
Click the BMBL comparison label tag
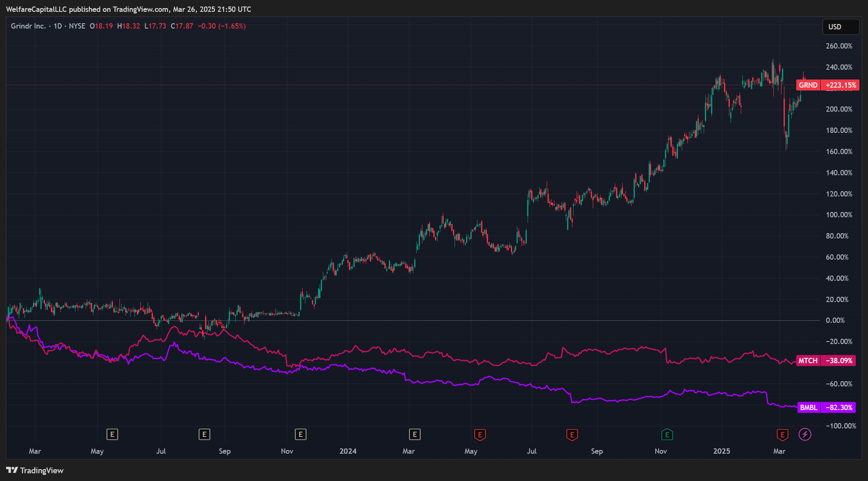coord(809,408)
